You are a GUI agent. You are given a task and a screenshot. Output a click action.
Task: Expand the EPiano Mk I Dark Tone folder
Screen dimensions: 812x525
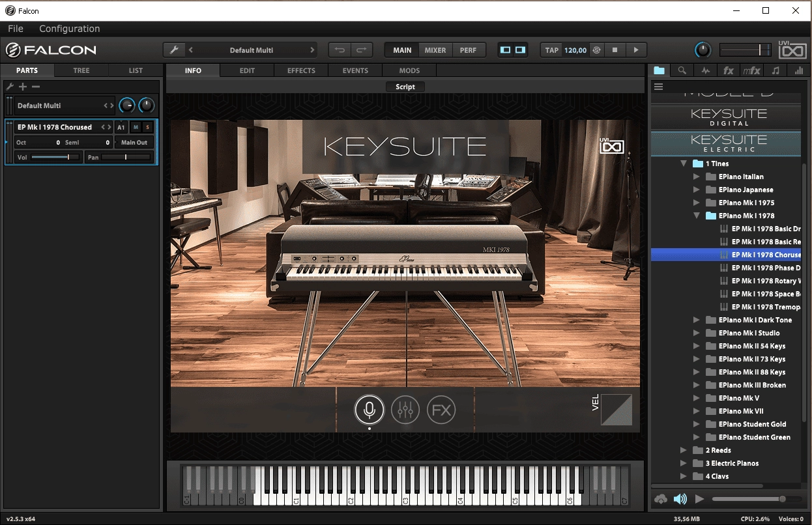click(x=697, y=320)
